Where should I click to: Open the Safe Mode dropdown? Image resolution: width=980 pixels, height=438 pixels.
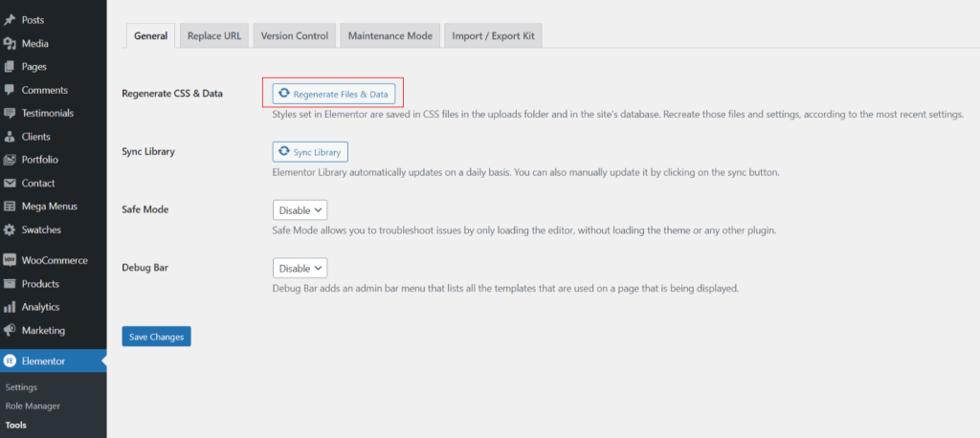tap(300, 210)
